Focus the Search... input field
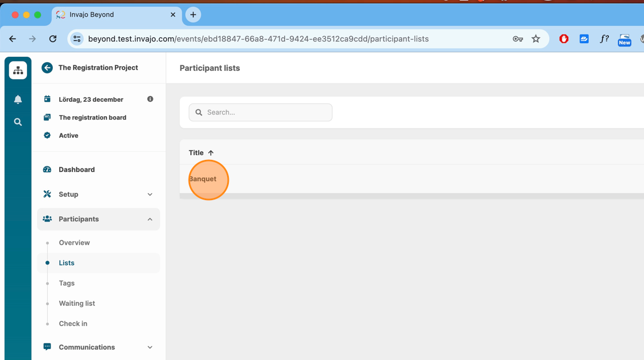This screenshot has height=360, width=644. 260,112
